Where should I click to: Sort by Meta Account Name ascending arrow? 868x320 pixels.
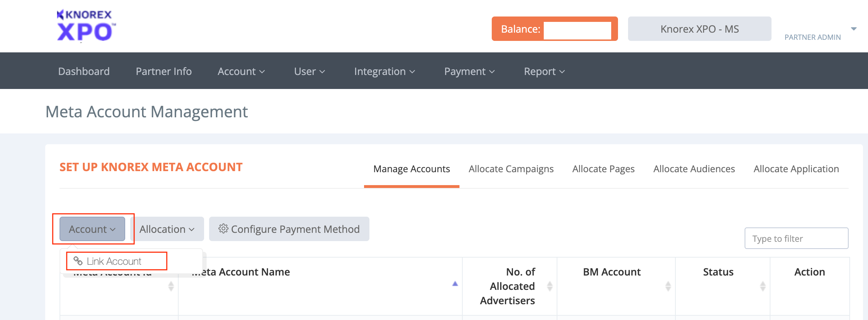tap(455, 283)
